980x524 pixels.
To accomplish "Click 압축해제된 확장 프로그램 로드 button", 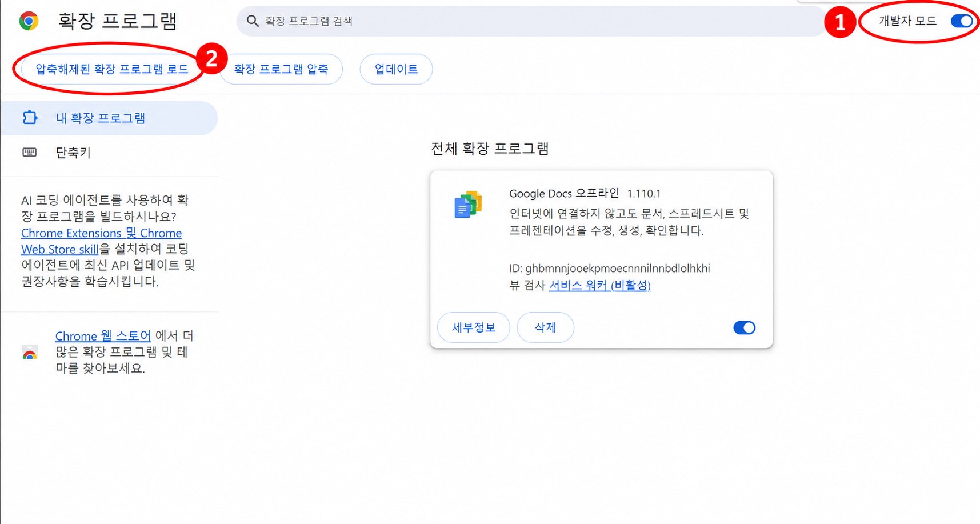I will click(x=112, y=69).
